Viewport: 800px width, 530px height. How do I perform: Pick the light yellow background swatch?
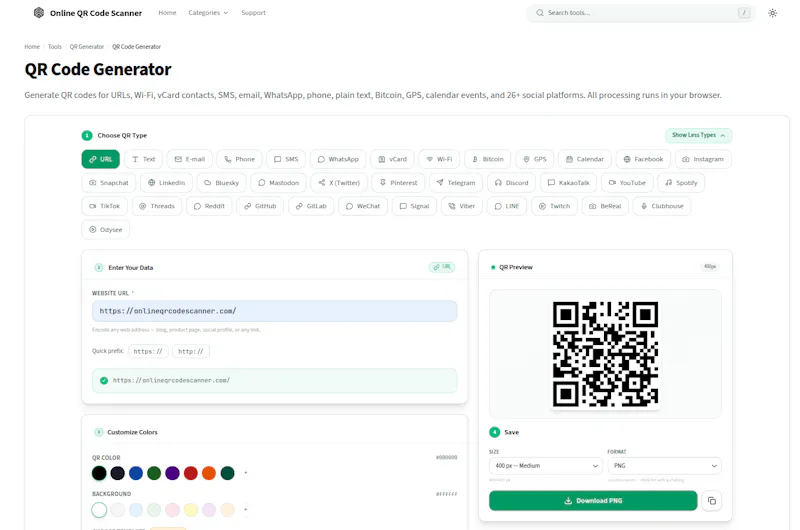point(191,510)
